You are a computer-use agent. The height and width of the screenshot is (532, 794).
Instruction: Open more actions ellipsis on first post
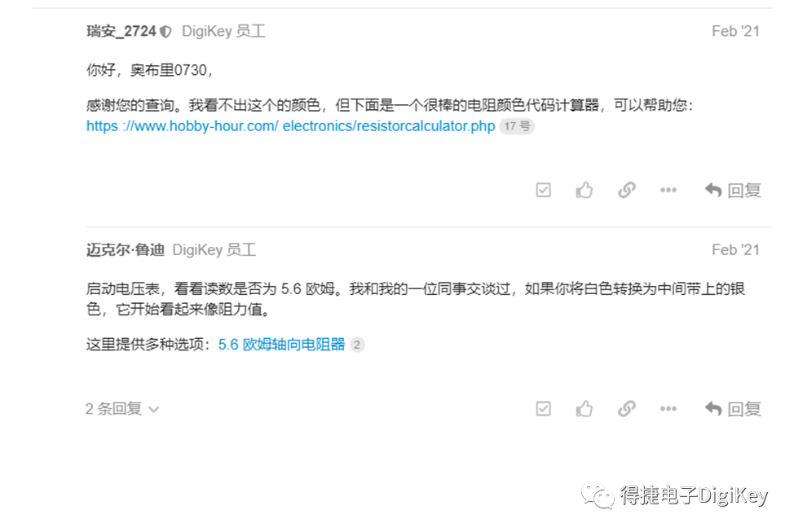(x=668, y=191)
